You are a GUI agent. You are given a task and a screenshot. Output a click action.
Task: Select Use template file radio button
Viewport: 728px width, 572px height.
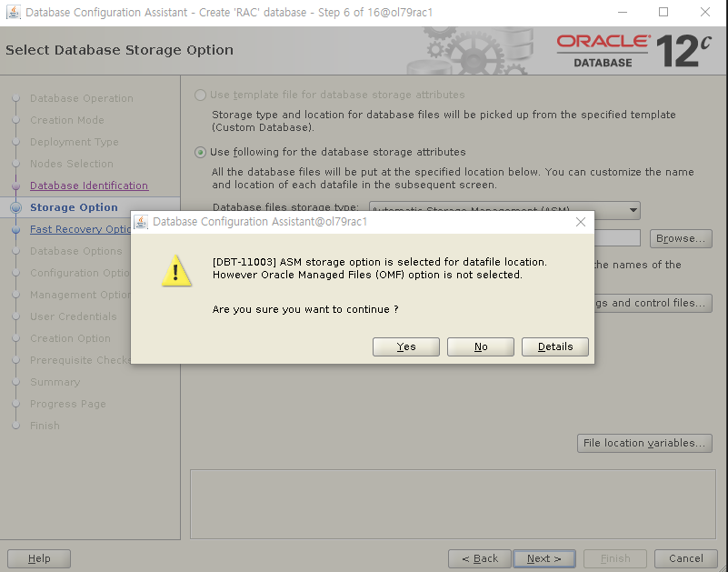[200, 95]
